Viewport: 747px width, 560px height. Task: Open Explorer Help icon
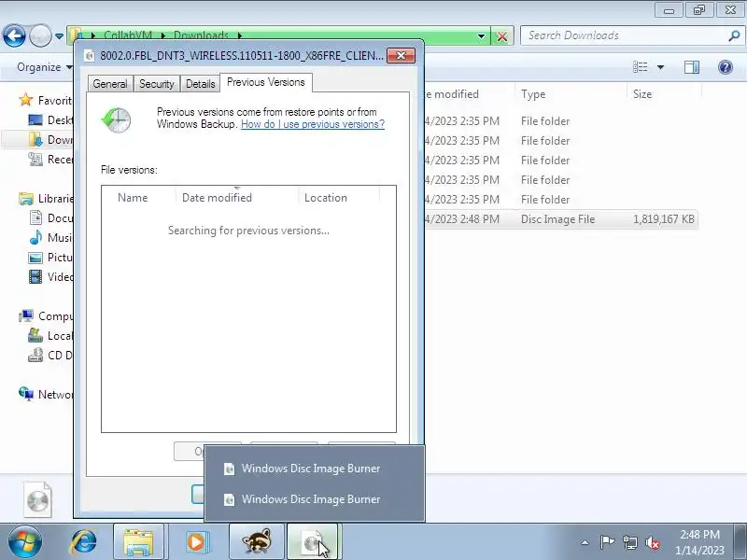point(726,67)
